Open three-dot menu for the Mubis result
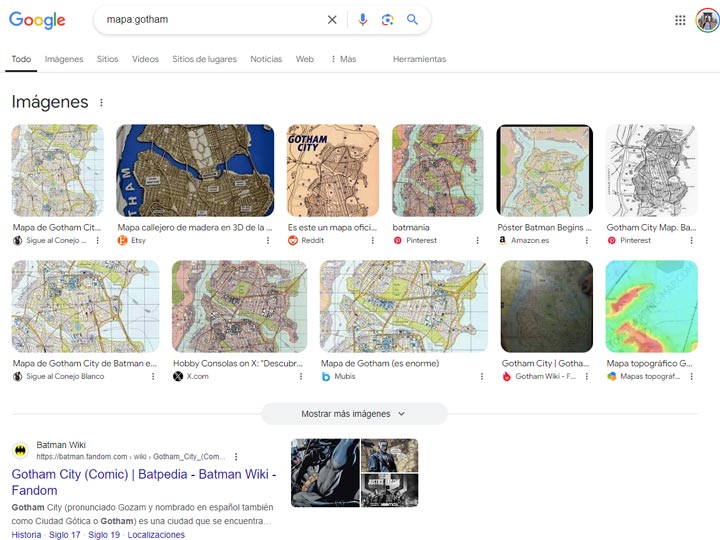This screenshot has width=720, height=540. pos(482,377)
